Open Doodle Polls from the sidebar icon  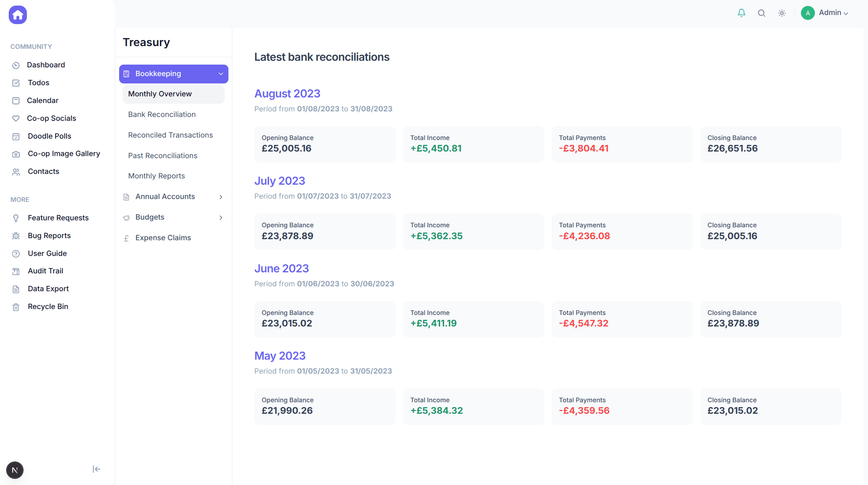tap(16, 136)
